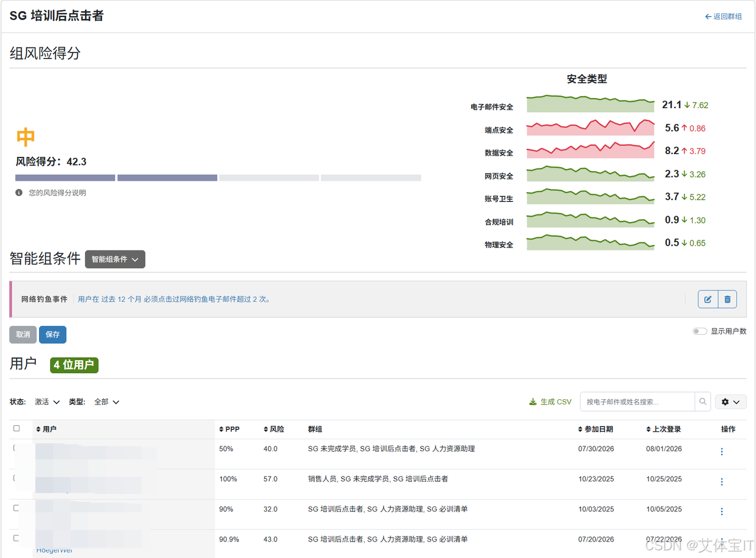756x558 pixels.
Task: Click the risk score info icon
Action: 19,192
